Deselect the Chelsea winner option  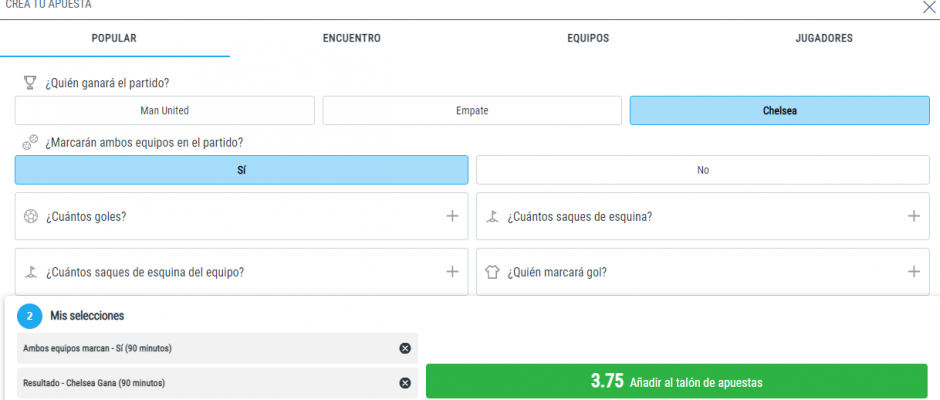tap(779, 111)
